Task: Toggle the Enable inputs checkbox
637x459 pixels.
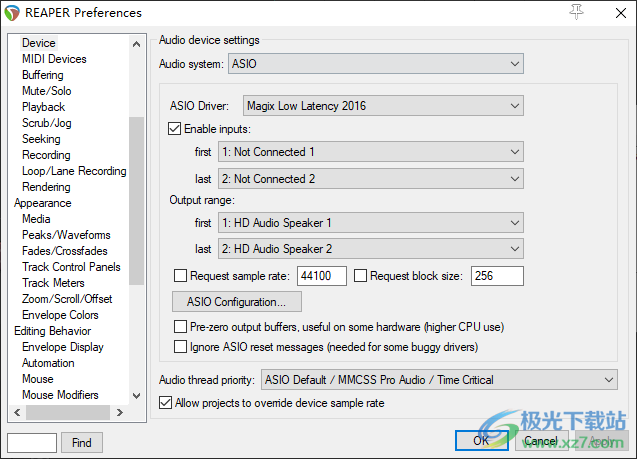Action: point(176,129)
